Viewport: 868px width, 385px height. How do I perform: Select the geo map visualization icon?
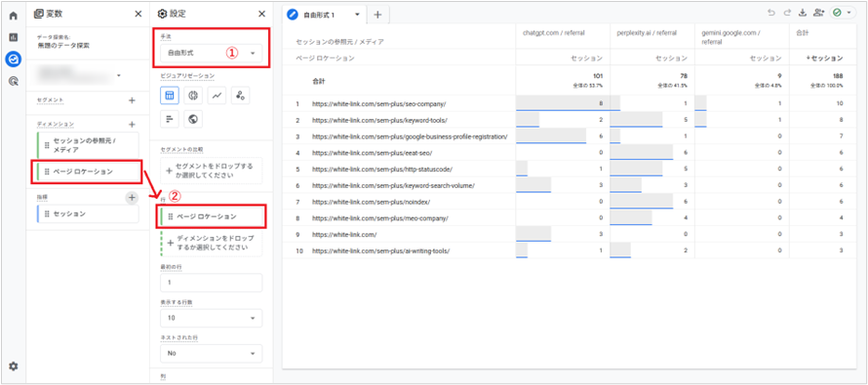193,118
